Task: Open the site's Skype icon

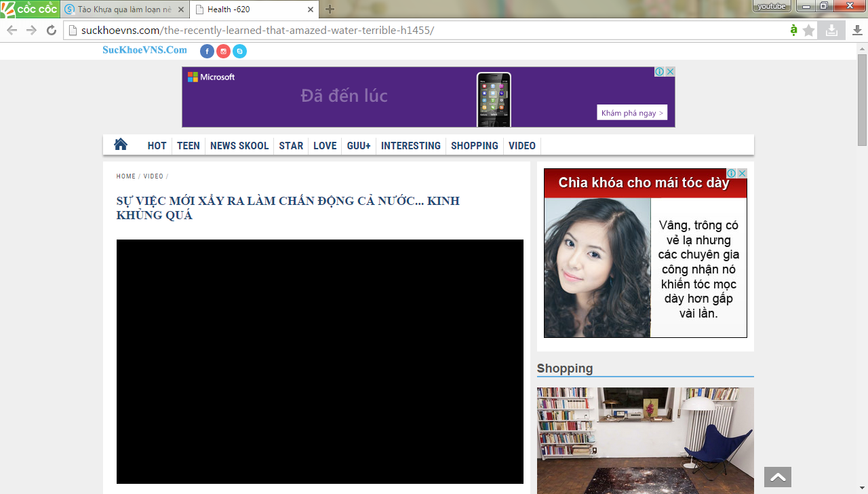Action: coord(239,51)
